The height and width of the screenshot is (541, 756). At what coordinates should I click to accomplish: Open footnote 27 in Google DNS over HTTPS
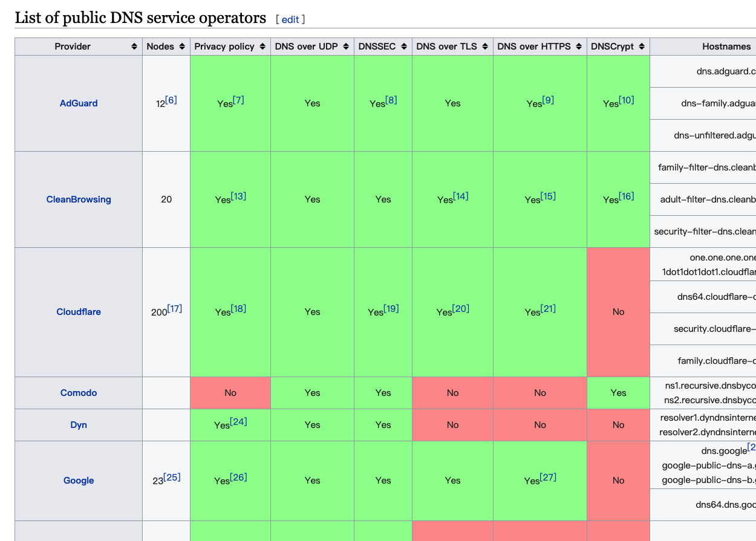coord(548,477)
